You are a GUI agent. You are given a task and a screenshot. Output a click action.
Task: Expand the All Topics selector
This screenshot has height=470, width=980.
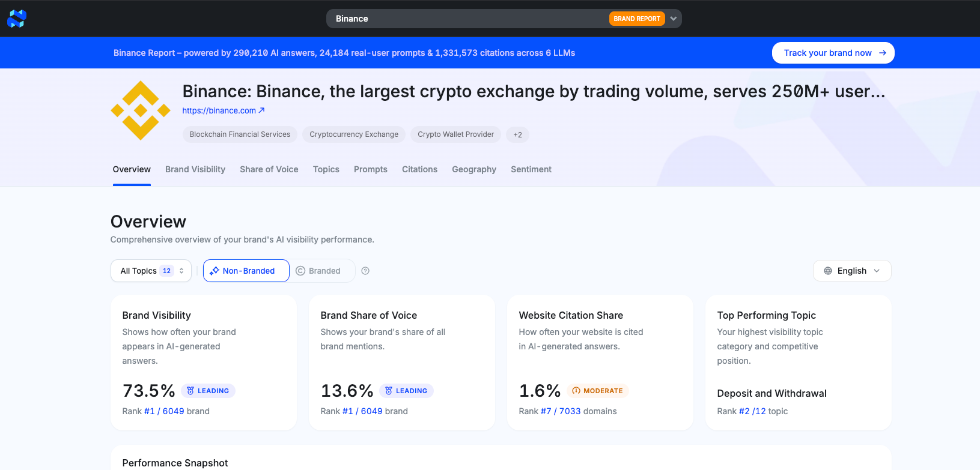[x=151, y=271]
